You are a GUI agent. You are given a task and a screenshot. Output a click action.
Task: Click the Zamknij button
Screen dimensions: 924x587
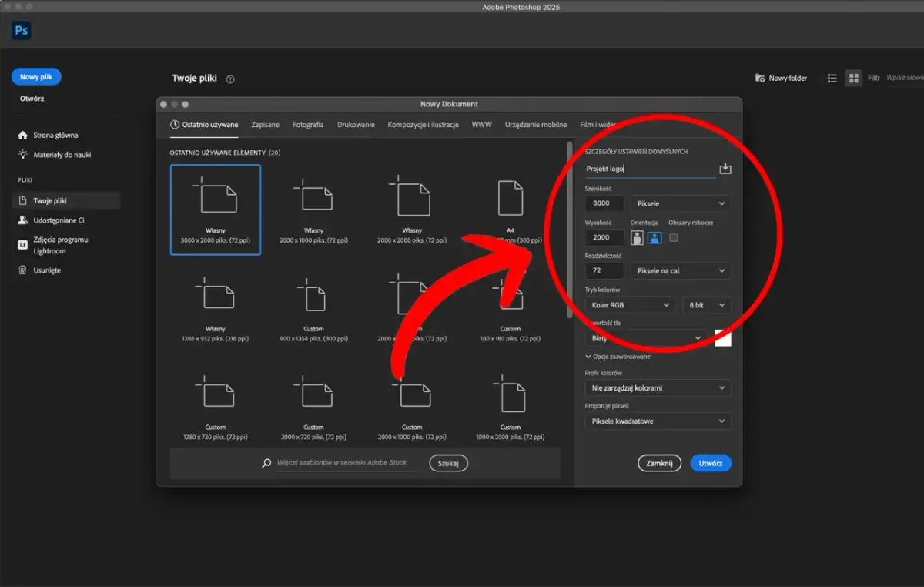(659, 463)
